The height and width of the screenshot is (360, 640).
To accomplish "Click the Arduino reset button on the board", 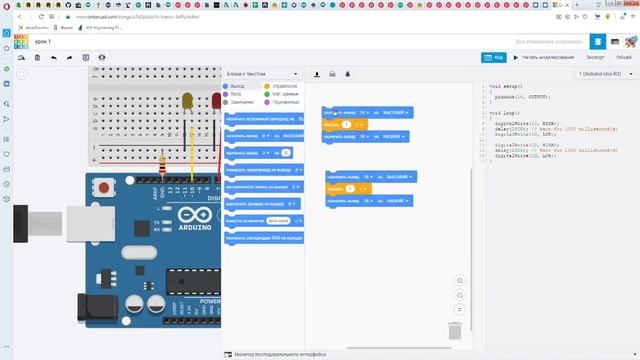I will [x=104, y=188].
